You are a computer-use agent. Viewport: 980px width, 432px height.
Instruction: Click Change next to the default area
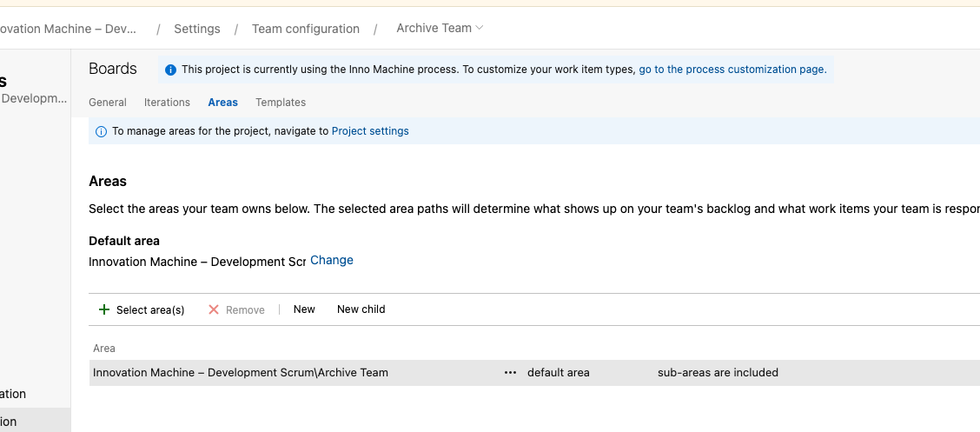(332, 260)
